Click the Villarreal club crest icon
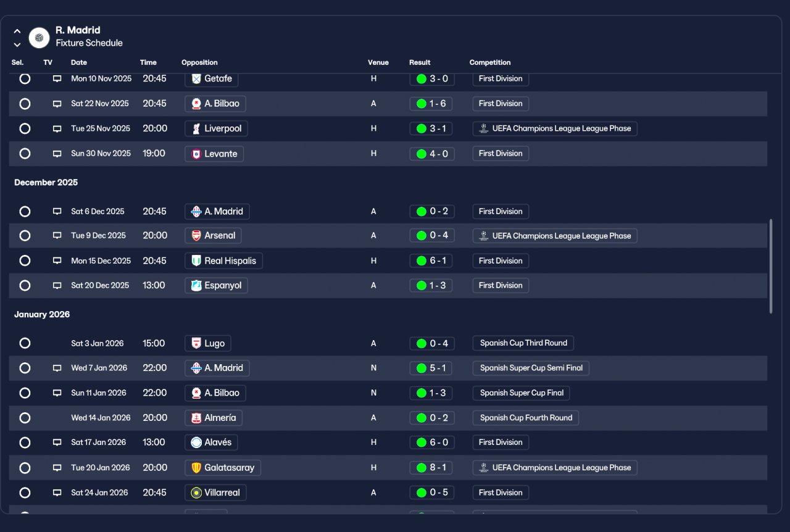 (196, 493)
